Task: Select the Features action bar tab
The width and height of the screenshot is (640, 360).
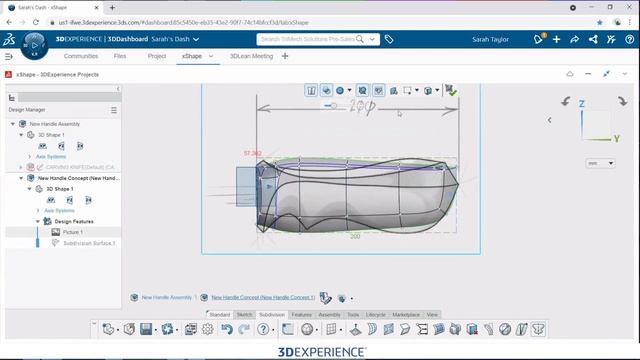Action: (302, 315)
